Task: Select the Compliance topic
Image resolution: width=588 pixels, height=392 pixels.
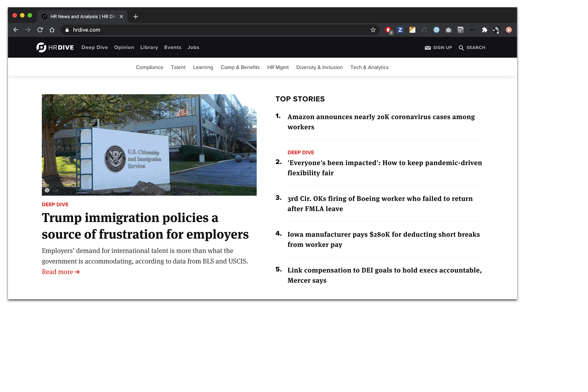Action: pos(150,67)
